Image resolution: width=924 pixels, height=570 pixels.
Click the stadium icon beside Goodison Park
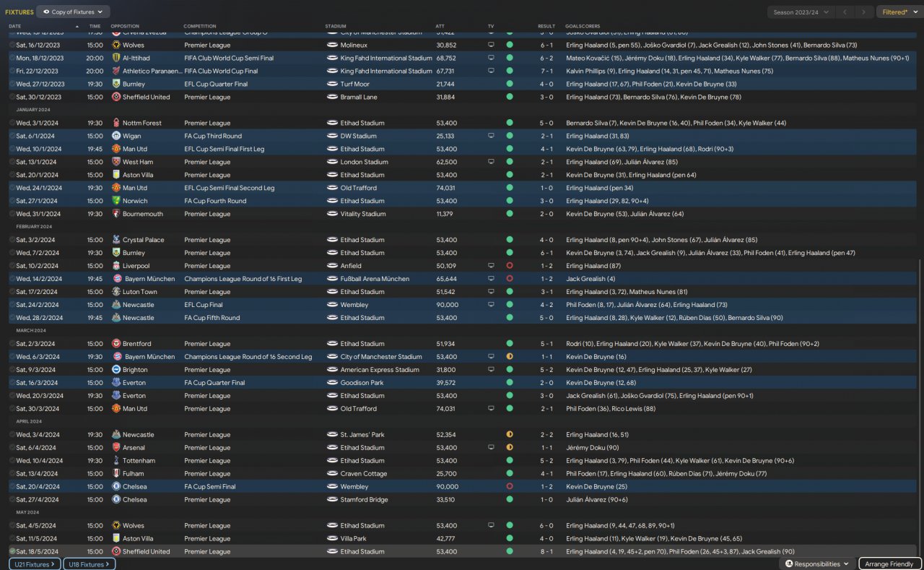click(332, 383)
